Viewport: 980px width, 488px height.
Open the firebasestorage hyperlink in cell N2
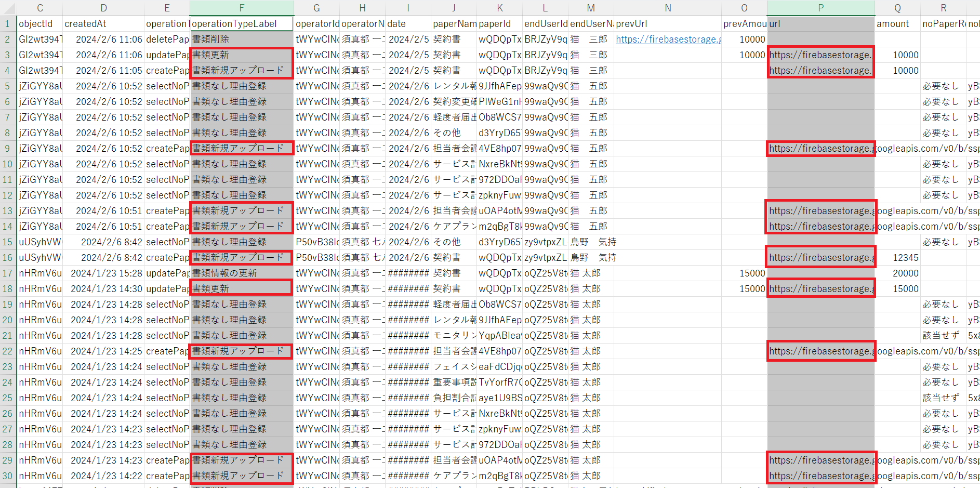[x=668, y=39]
